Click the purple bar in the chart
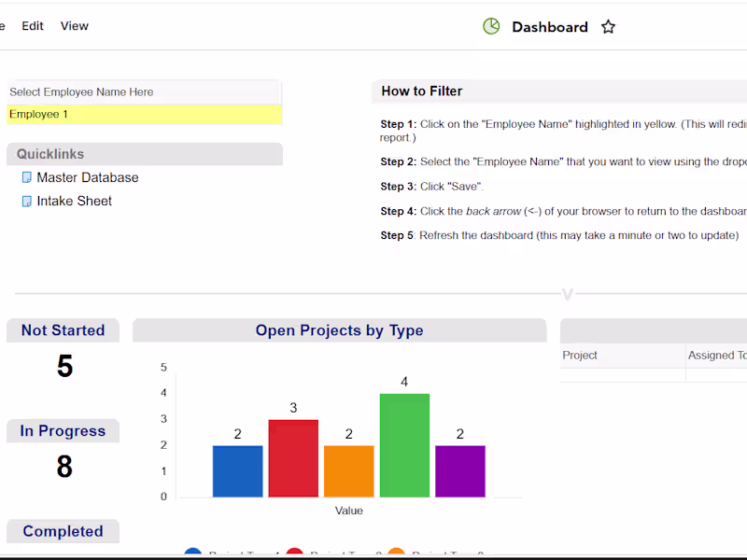Screen dimensions: 747x560 click(x=460, y=471)
